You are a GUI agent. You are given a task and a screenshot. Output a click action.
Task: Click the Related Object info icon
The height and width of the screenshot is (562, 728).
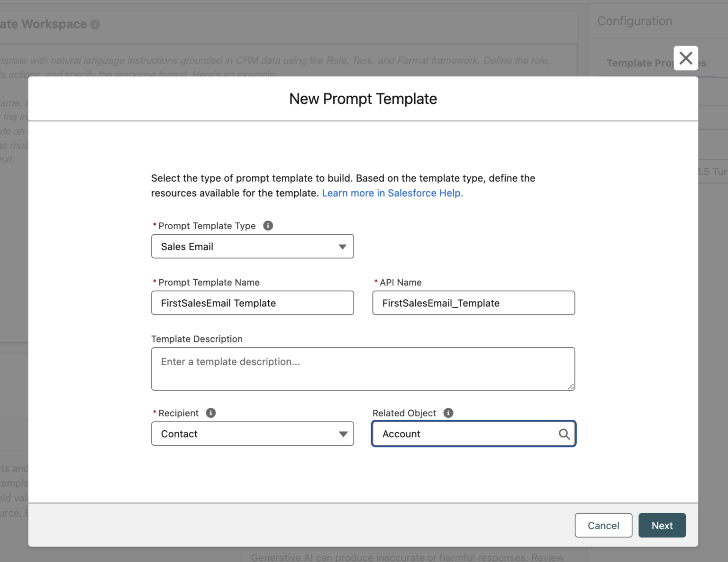(448, 413)
